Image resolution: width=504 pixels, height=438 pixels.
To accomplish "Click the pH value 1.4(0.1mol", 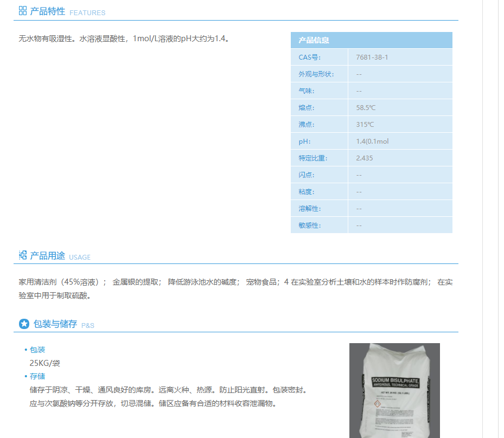I will click(x=372, y=141).
